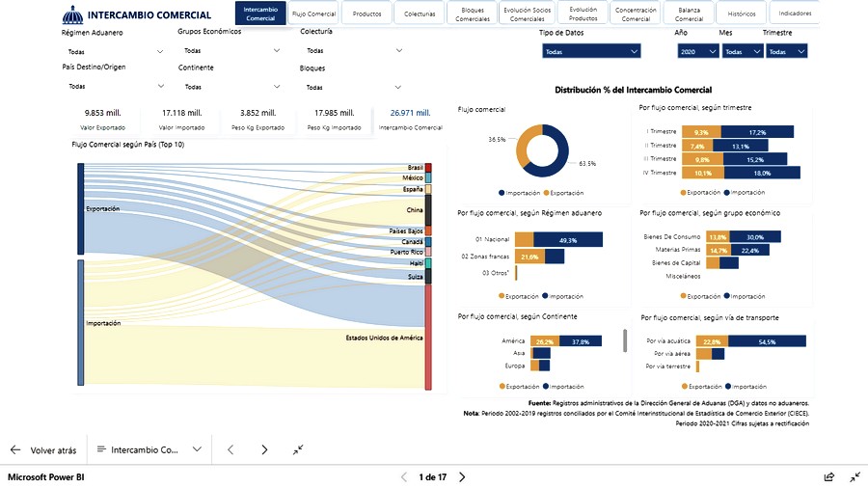
Task: Open the Tipo de Datos dropdown
Action: [590, 51]
